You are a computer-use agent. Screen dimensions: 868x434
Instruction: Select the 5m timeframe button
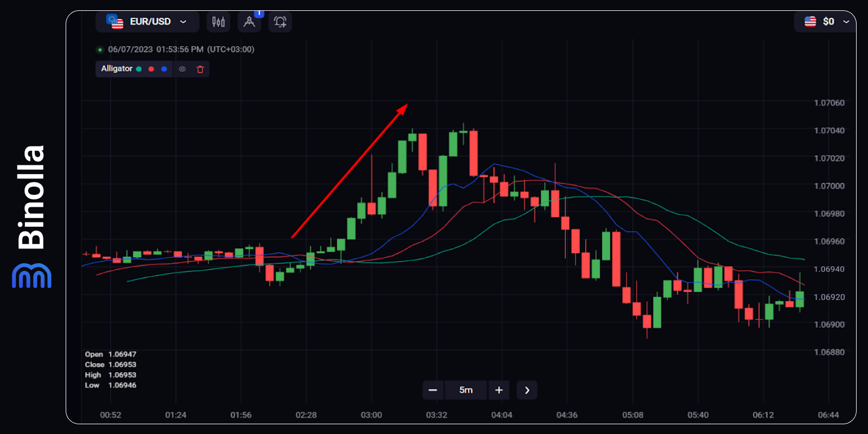[466, 390]
